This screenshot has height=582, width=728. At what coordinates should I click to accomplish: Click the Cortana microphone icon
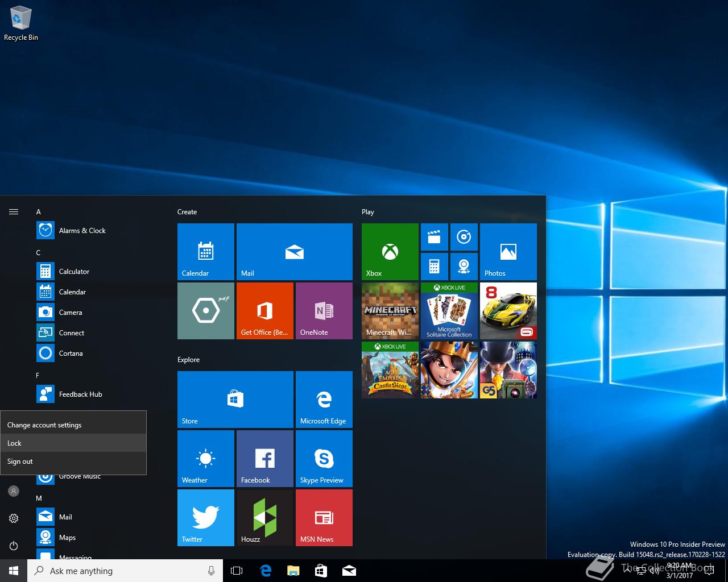211,571
